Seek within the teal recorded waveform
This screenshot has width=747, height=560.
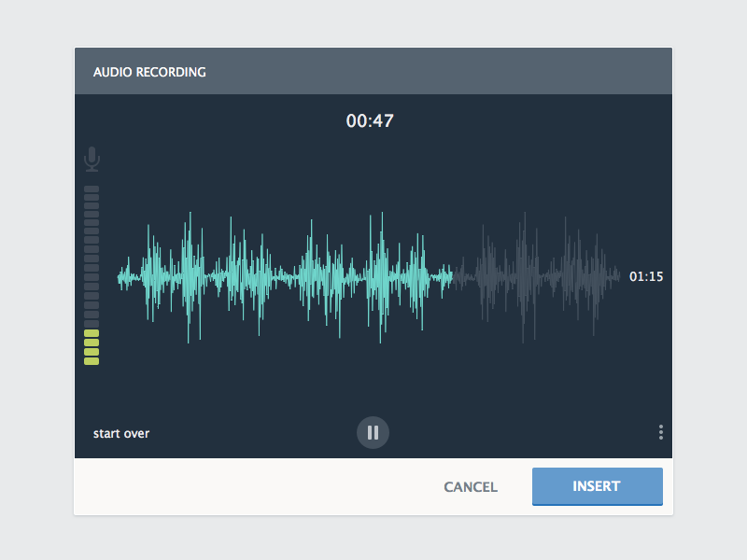(x=280, y=275)
